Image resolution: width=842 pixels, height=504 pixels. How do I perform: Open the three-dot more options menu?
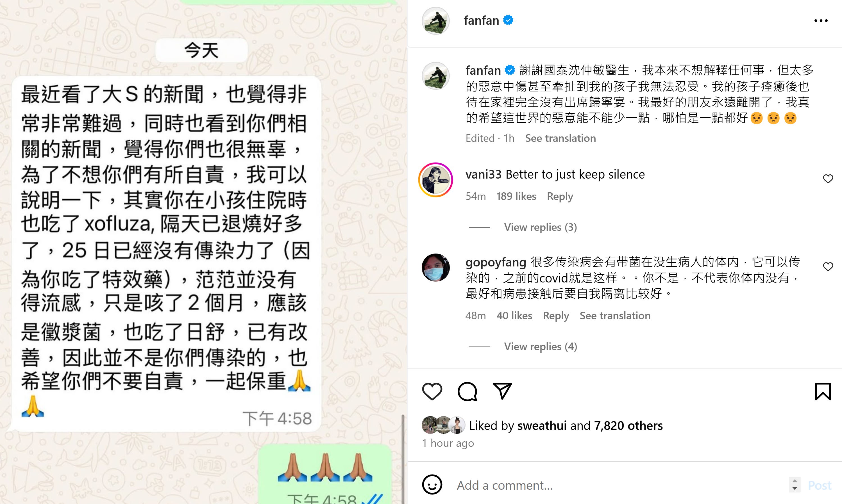(821, 21)
